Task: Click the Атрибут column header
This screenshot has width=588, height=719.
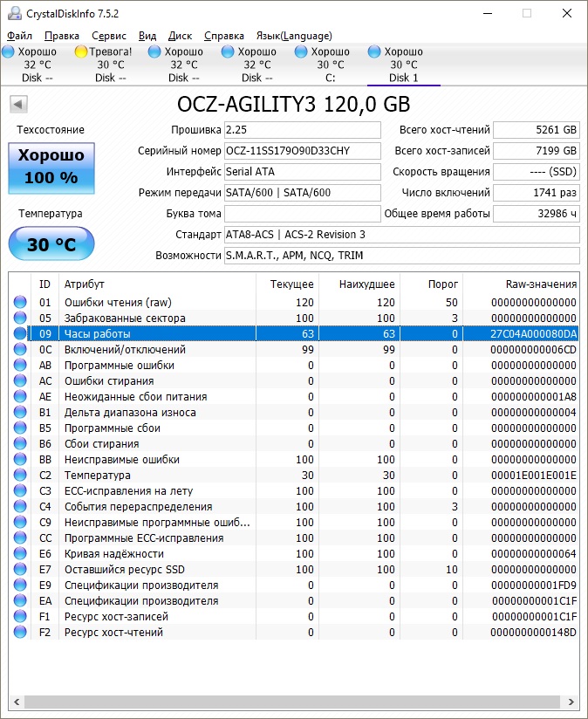Action: tap(157, 284)
